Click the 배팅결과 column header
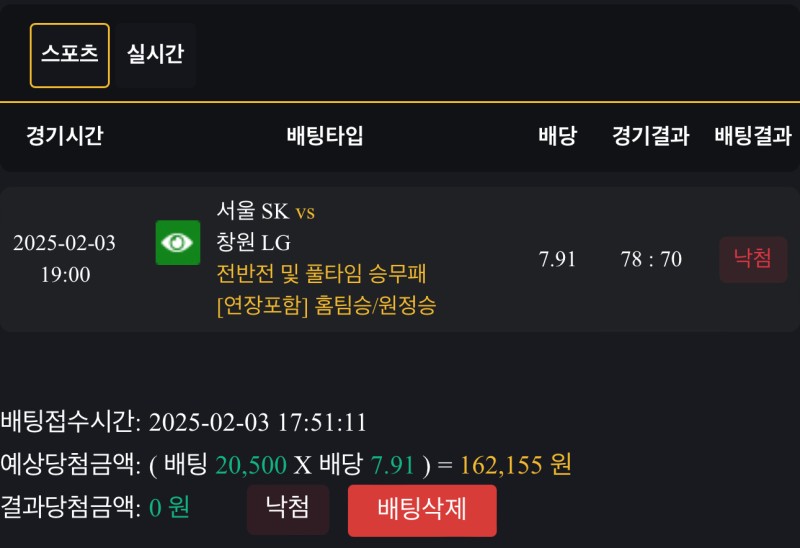Viewport: 800px width, 548px height. (x=753, y=137)
